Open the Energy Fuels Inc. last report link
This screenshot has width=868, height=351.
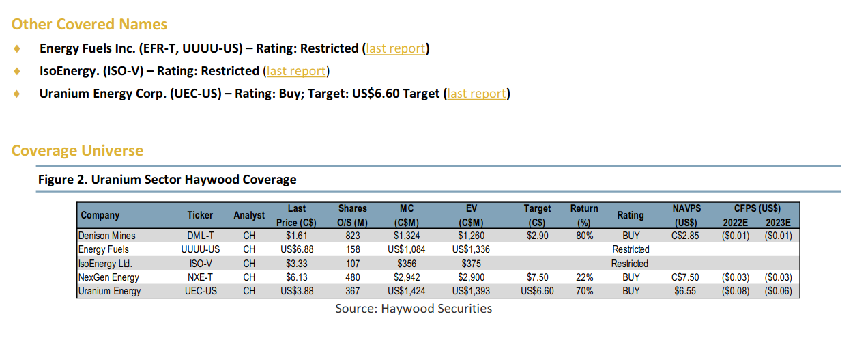pos(396,48)
